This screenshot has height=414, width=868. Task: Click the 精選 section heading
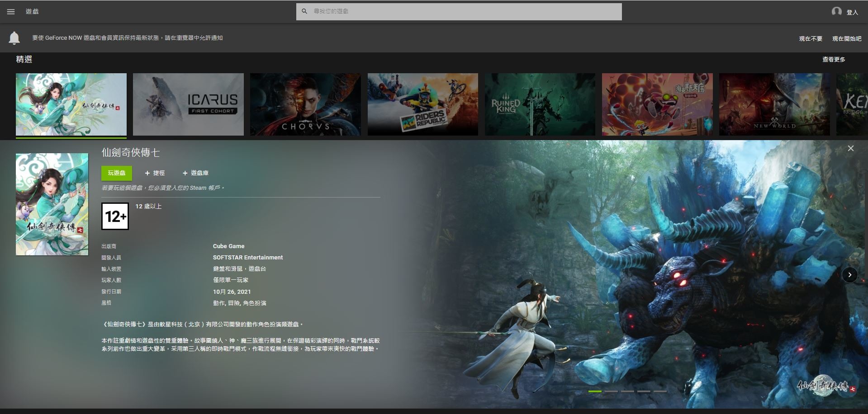pos(24,59)
